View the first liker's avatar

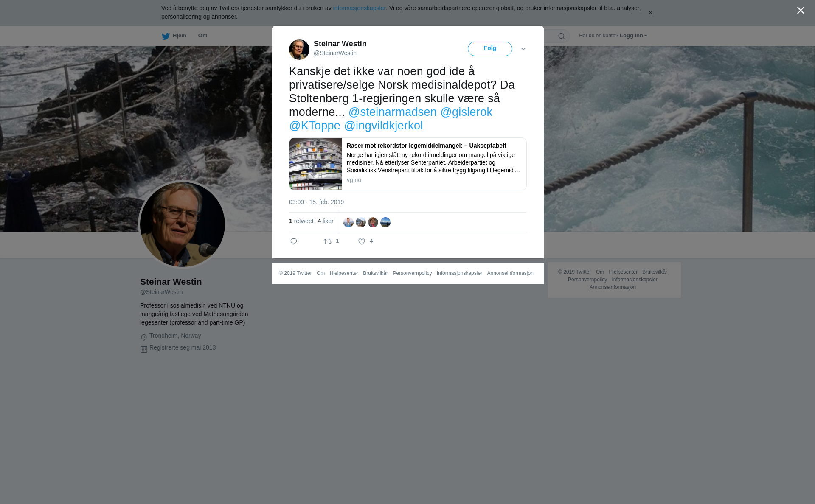click(x=348, y=222)
